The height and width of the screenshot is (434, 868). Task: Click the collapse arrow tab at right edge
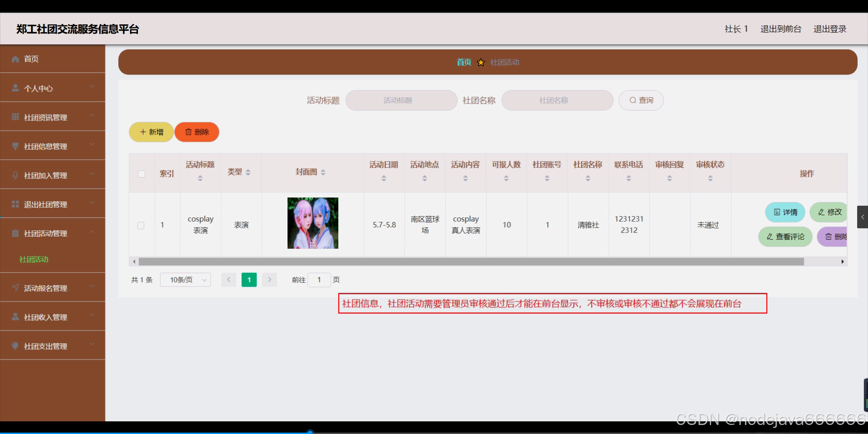(863, 217)
